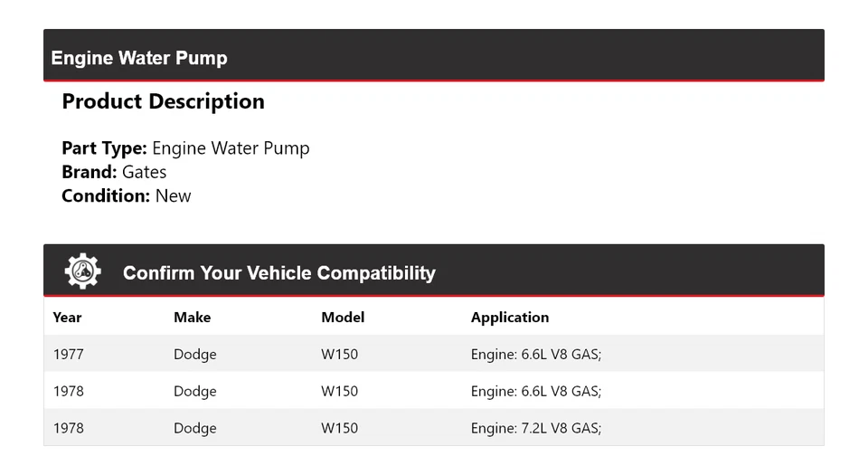Click Dodge in the last table row
Screen dimensions: 868x475
click(x=194, y=429)
